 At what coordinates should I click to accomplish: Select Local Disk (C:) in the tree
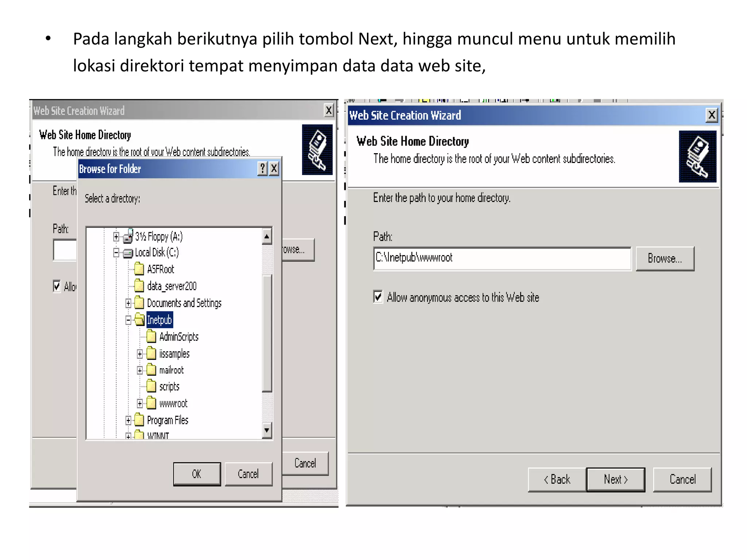(x=157, y=253)
